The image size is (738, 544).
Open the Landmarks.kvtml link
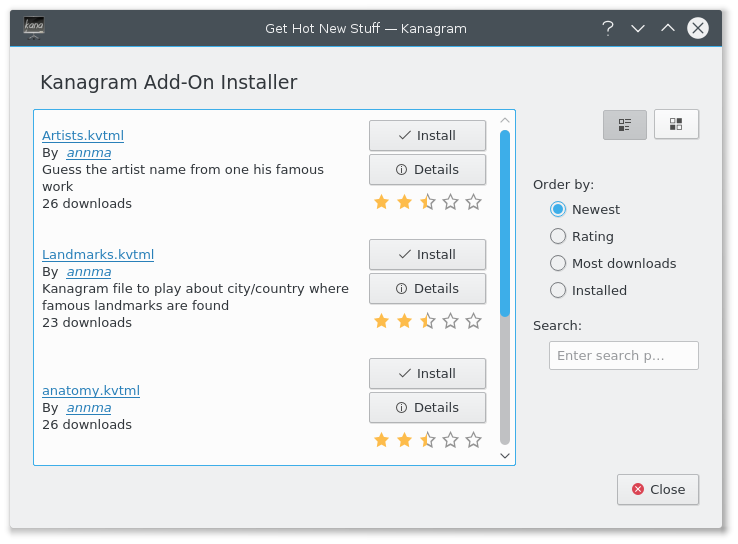click(98, 255)
